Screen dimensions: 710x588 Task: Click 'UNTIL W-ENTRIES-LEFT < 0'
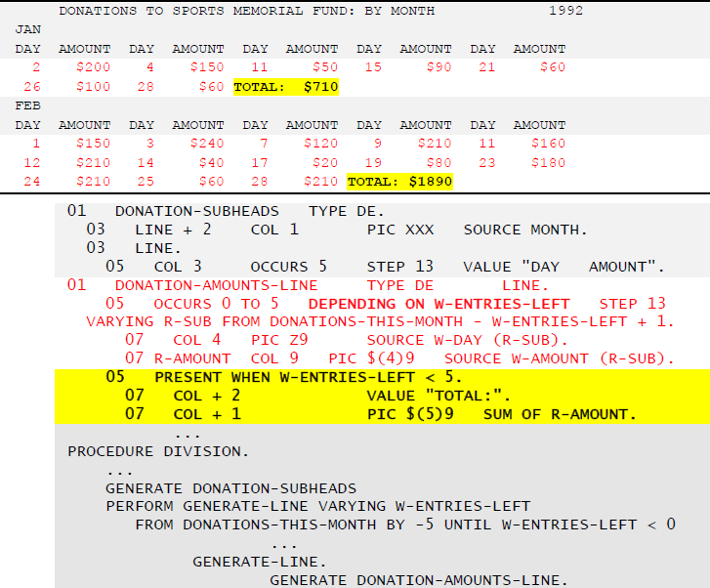pos(560,525)
